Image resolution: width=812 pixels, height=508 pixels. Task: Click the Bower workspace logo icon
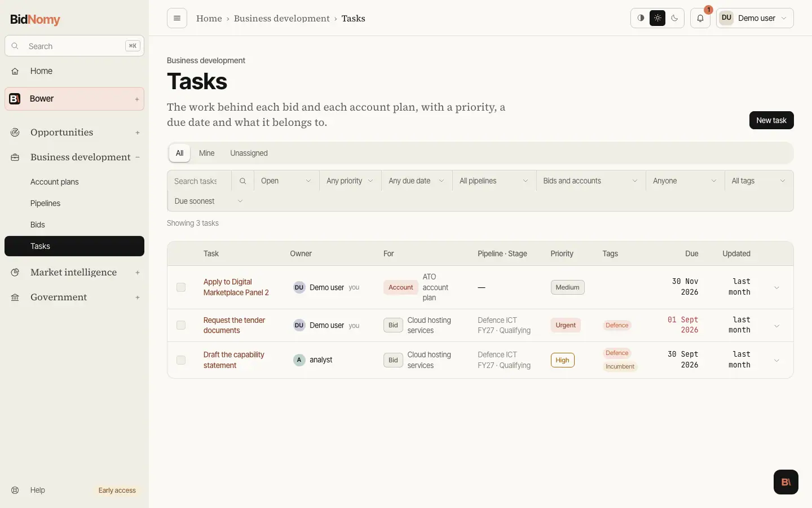click(15, 99)
